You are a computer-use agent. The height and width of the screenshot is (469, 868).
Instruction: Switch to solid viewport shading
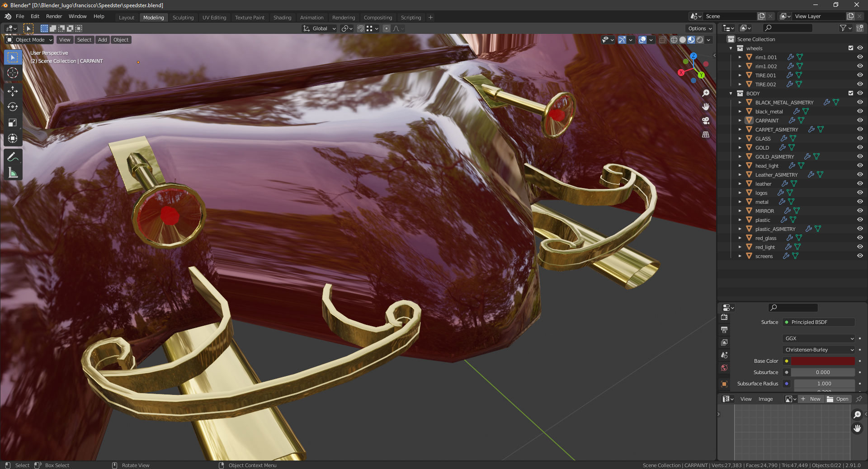683,40
